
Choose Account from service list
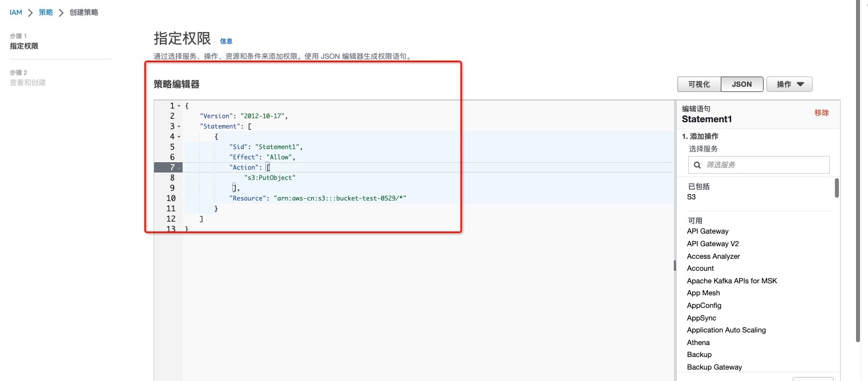[x=700, y=268]
